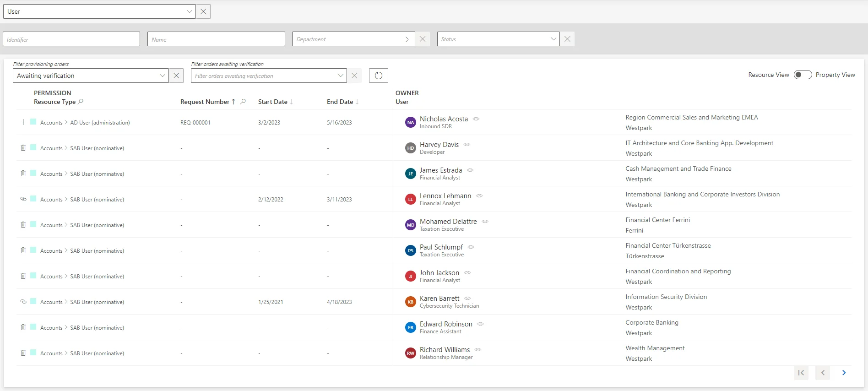View Harvey Davis user profile eye icon
The image size is (868, 391).
[467, 144]
